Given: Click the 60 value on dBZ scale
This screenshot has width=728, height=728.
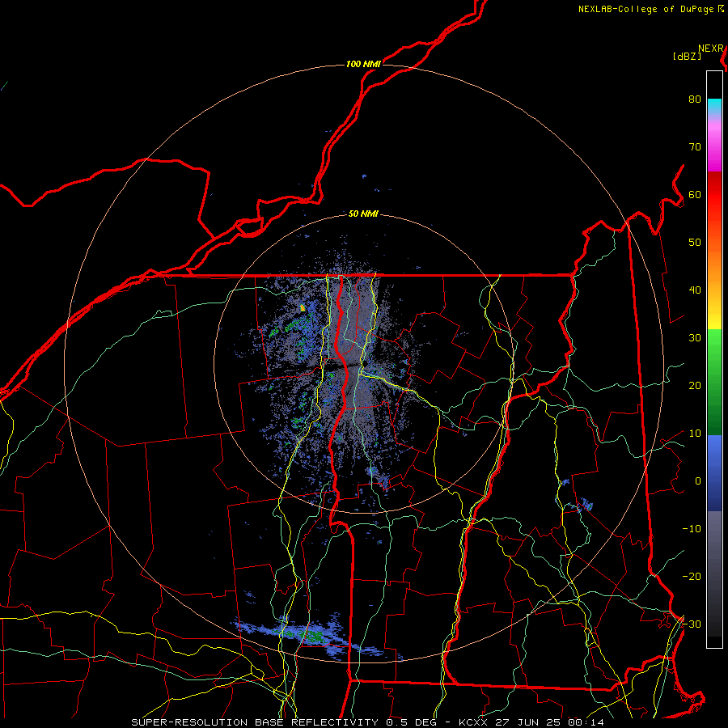Looking at the screenshot, I should coord(695,195).
